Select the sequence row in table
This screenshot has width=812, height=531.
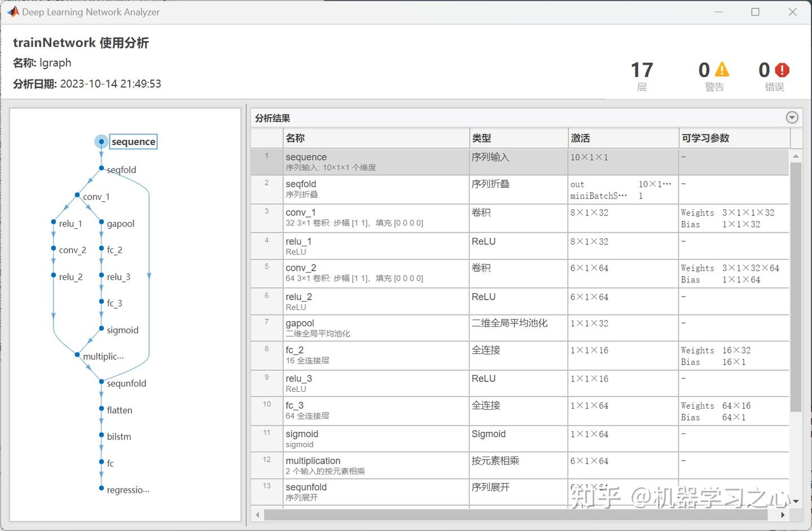[x=520, y=162]
